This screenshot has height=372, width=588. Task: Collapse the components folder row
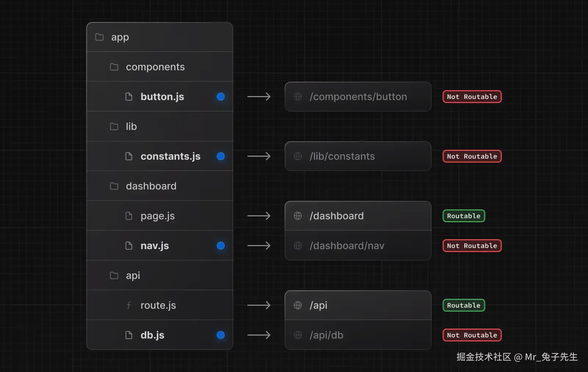155,67
